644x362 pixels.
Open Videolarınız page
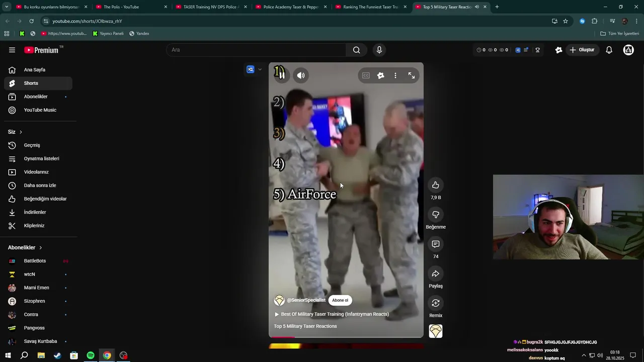38,172
